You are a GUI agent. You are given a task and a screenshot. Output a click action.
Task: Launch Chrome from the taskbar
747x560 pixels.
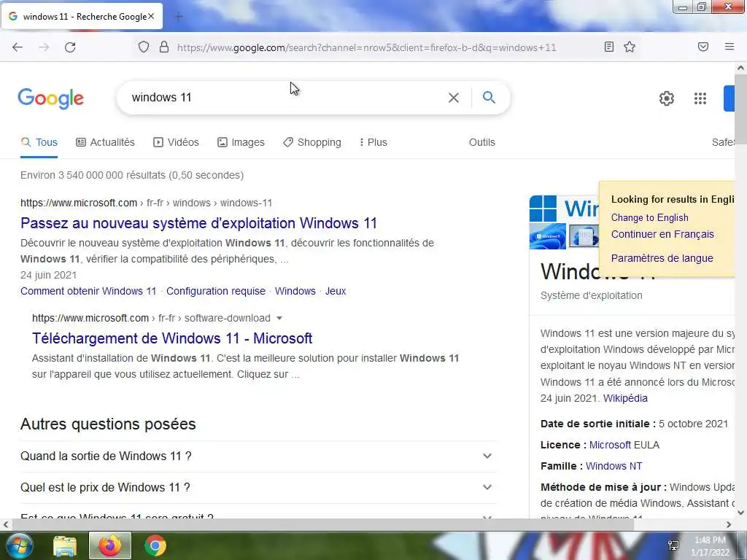coord(155,545)
